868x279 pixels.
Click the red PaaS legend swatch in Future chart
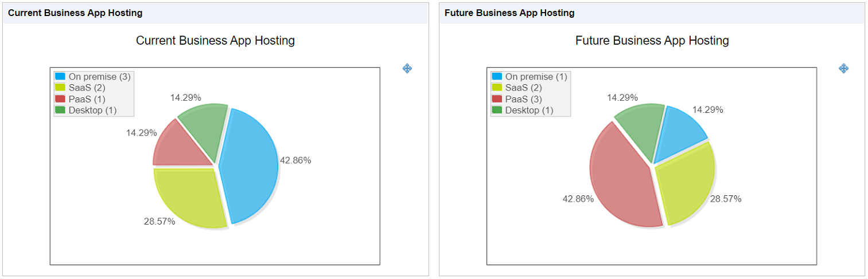point(497,99)
